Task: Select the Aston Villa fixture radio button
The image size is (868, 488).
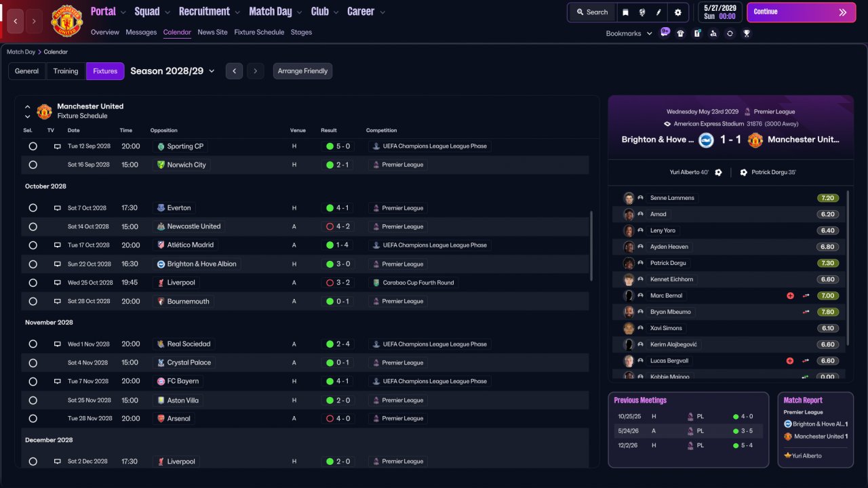Action: 33,401
